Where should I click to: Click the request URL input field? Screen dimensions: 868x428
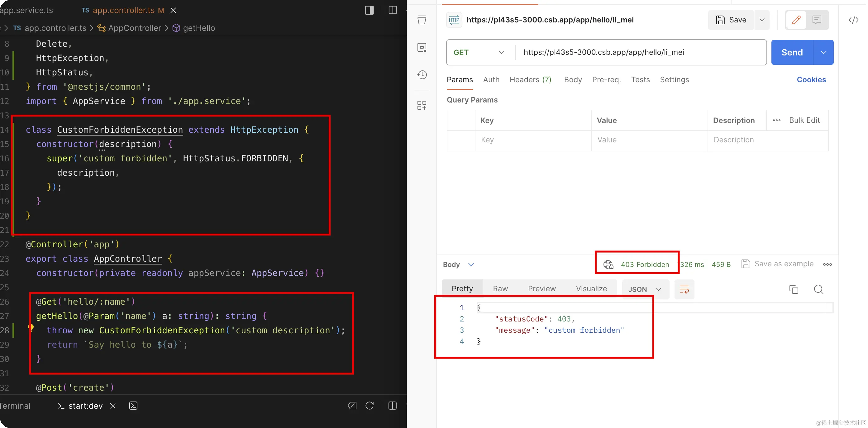(x=641, y=52)
